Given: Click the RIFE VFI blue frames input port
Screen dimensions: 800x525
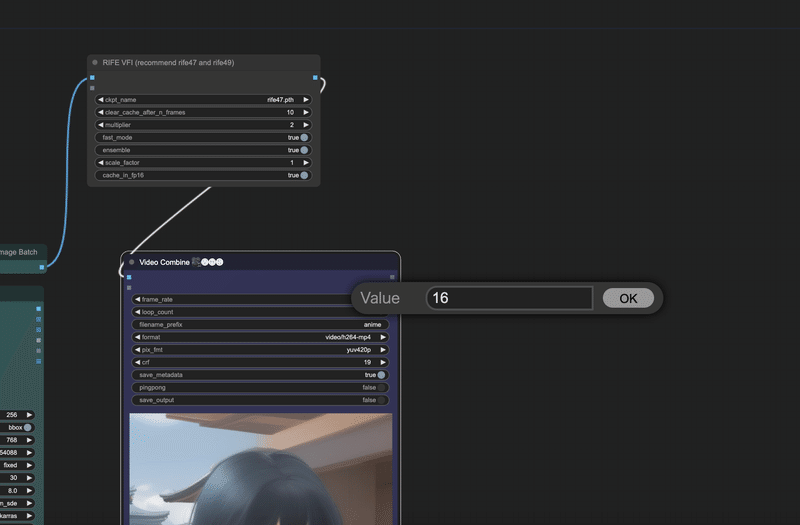Looking at the screenshot, I should 92,78.
